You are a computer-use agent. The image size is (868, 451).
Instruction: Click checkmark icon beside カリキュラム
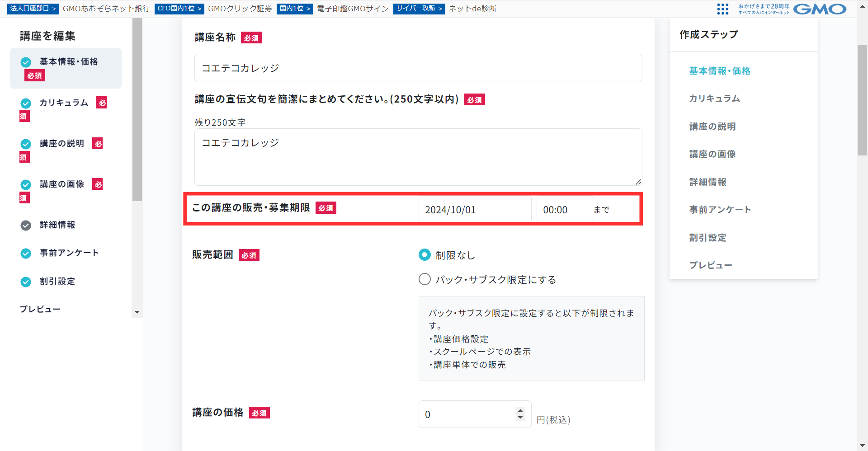[x=26, y=103]
